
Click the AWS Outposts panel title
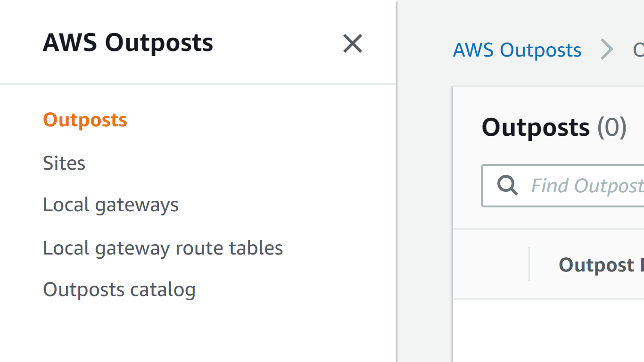coord(128,43)
